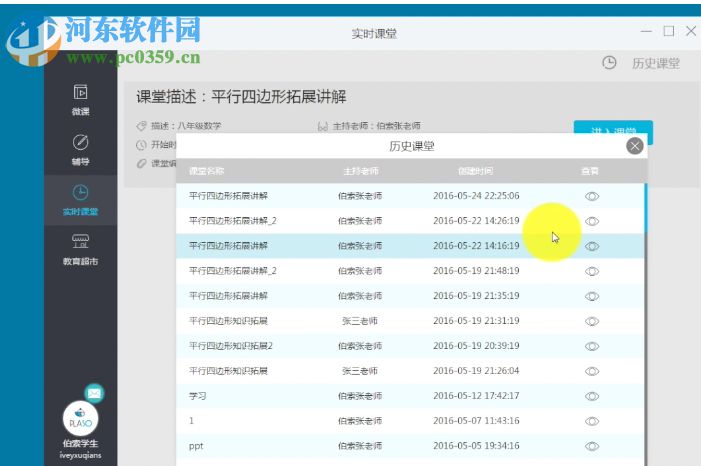Click teacher 张三老师 in 21:31:19 row

click(x=360, y=321)
